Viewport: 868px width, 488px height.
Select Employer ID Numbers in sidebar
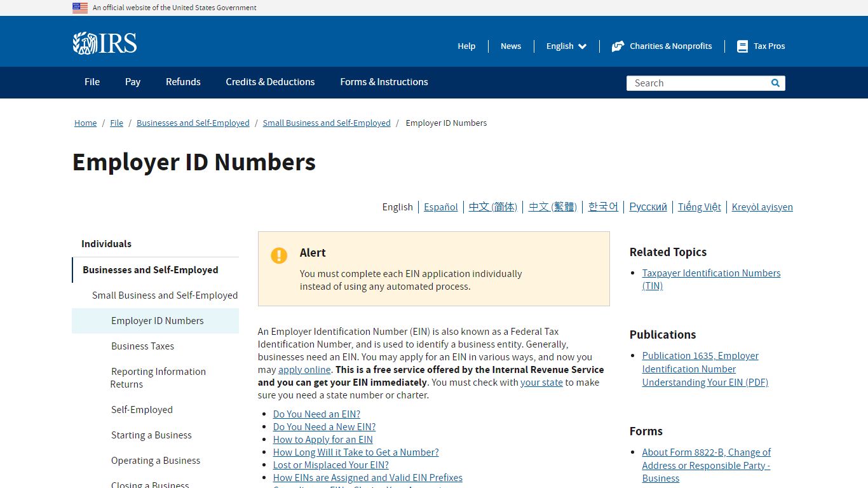coord(155,321)
